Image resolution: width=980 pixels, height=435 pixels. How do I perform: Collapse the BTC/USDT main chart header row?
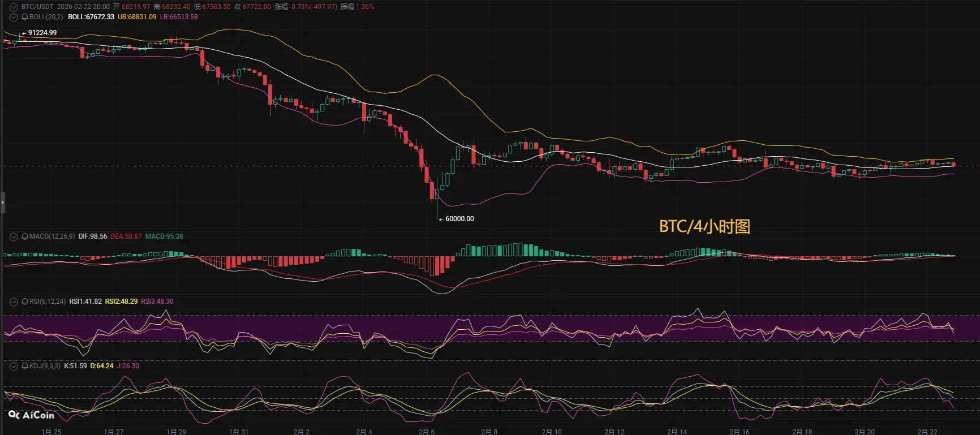[14, 7]
